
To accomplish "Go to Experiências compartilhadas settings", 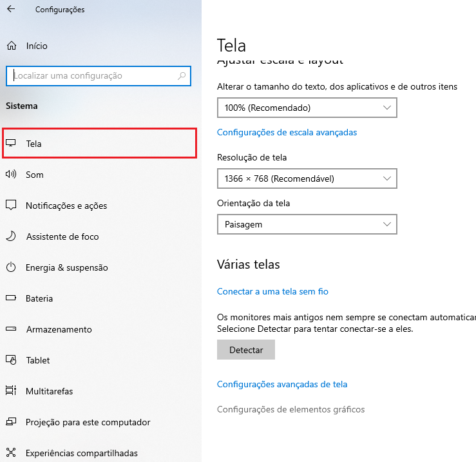I will 81,453.
